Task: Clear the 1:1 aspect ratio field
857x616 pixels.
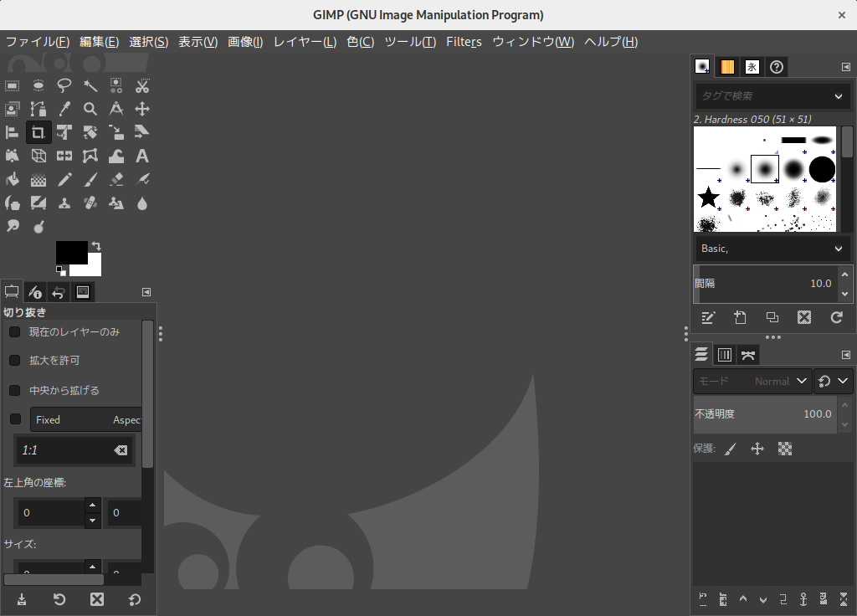Action: point(121,450)
